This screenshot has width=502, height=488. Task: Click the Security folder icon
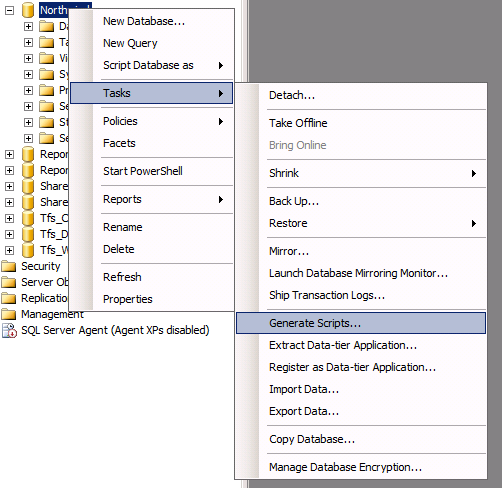[8, 266]
